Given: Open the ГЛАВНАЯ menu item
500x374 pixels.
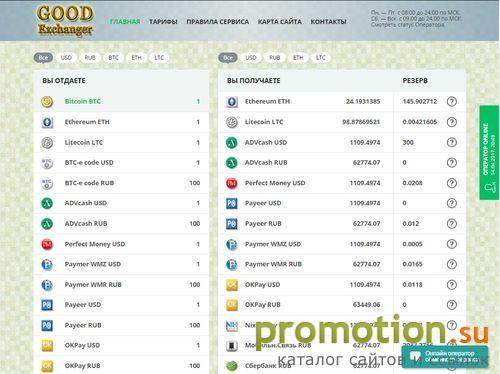Looking at the screenshot, I should 125,22.
